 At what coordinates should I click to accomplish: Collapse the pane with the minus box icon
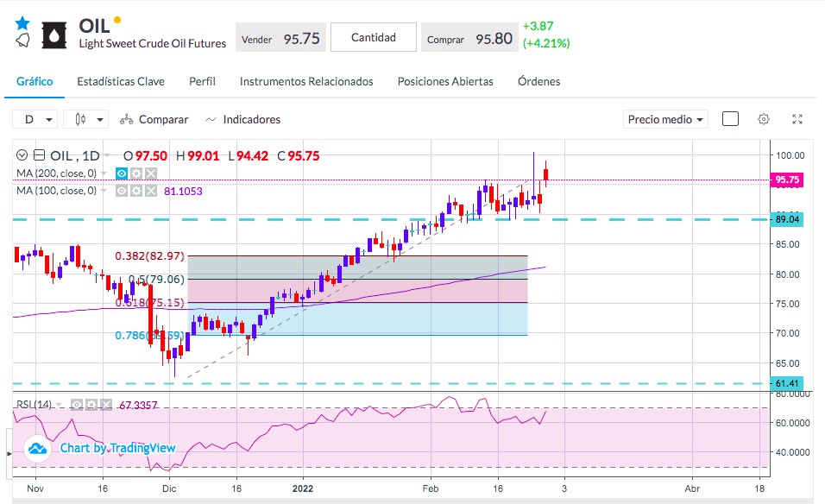tap(39, 155)
